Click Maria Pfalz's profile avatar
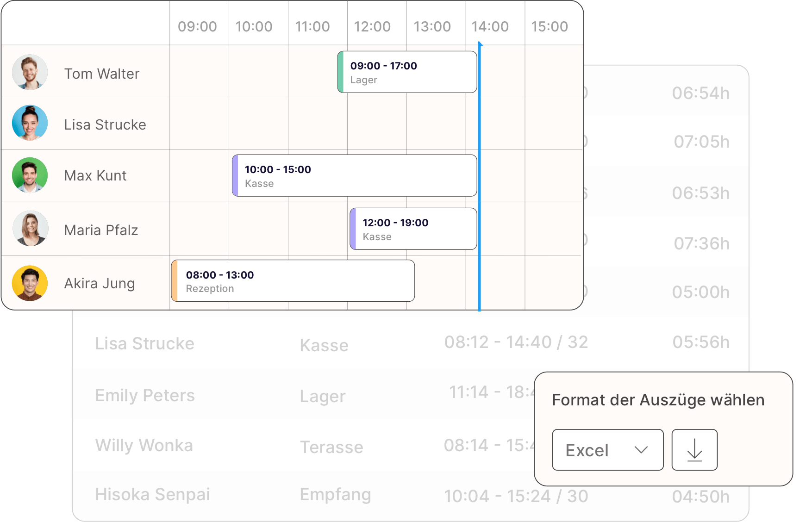 30,228
